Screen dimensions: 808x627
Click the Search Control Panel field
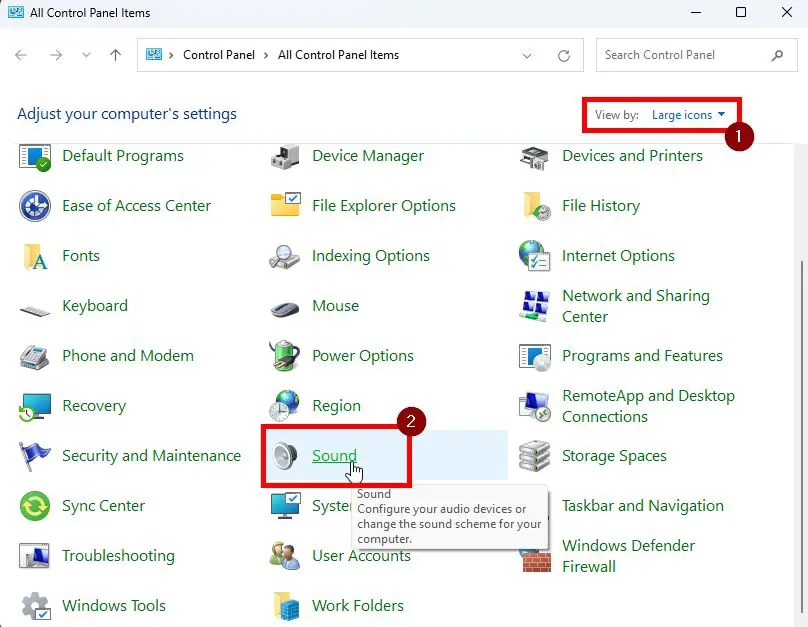(x=696, y=55)
